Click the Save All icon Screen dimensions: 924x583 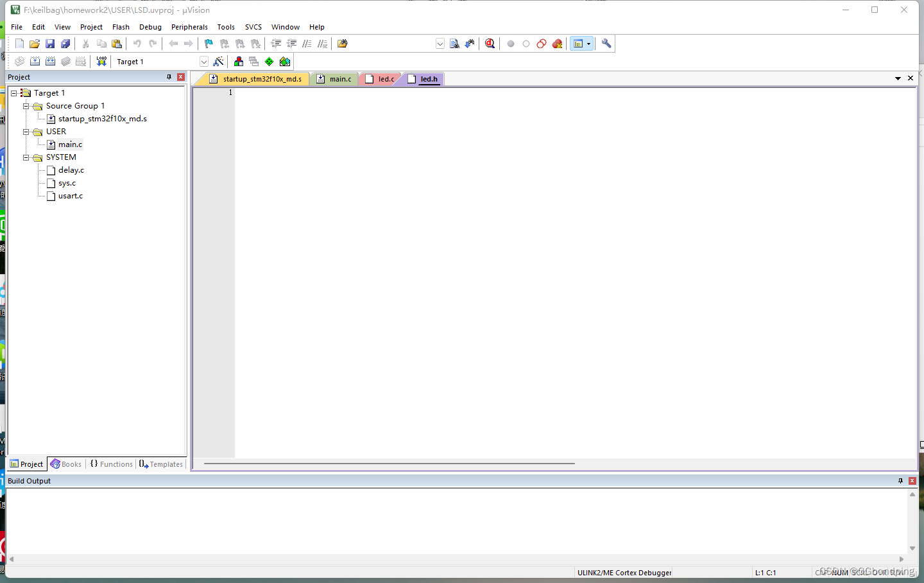65,44
